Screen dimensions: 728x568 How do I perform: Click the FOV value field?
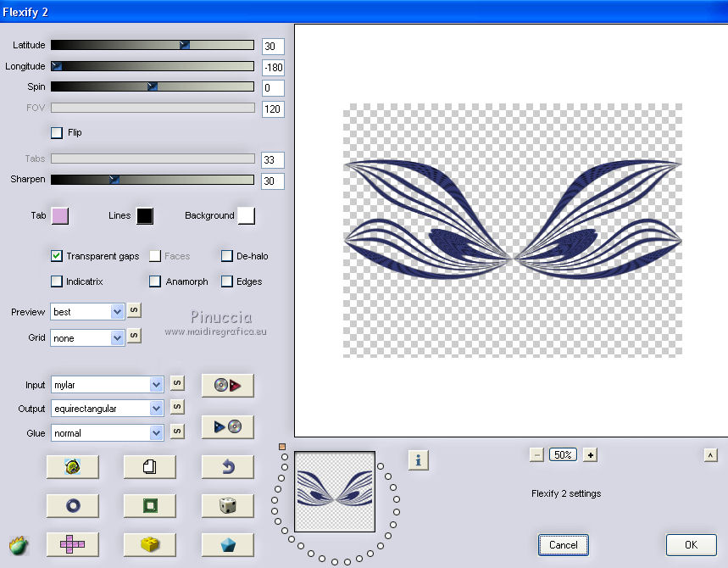[273, 109]
